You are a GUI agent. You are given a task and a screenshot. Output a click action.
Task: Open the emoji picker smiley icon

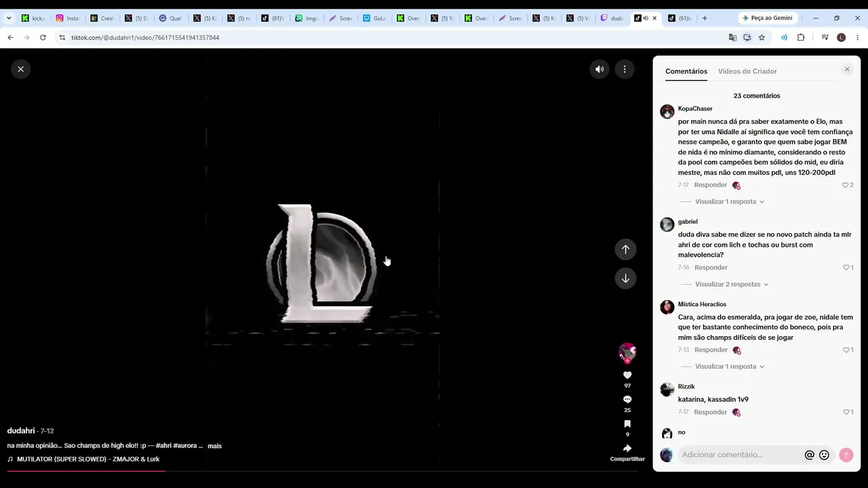[824, 455]
